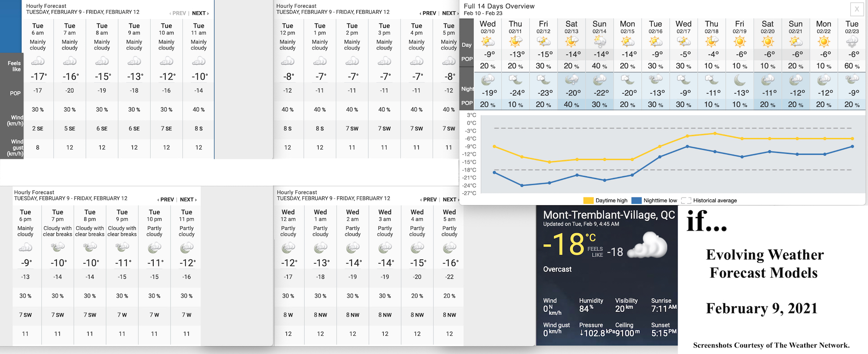Screen dimensions: 868x354
Task: Click the -4° day high for Thu 02/18
Action: pyautogui.click(x=712, y=54)
